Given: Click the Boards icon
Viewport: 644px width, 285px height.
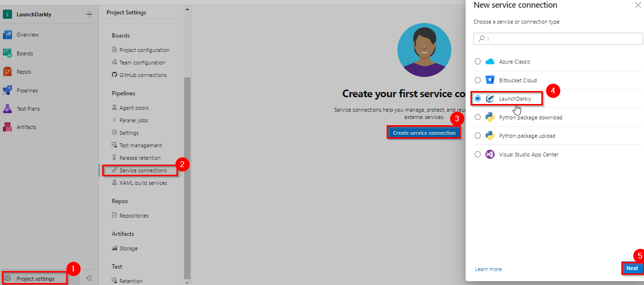Looking at the screenshot, I should 7,53.
